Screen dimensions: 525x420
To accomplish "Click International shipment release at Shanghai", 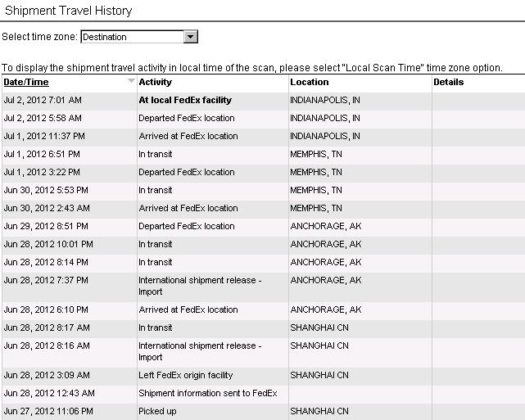I will [200, 351].
